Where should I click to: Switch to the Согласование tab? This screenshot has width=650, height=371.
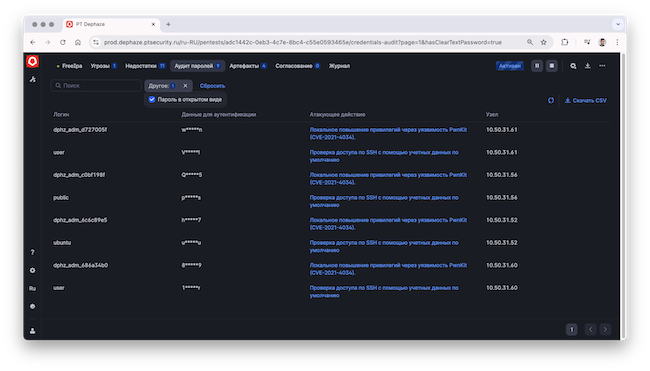(297, 66)
